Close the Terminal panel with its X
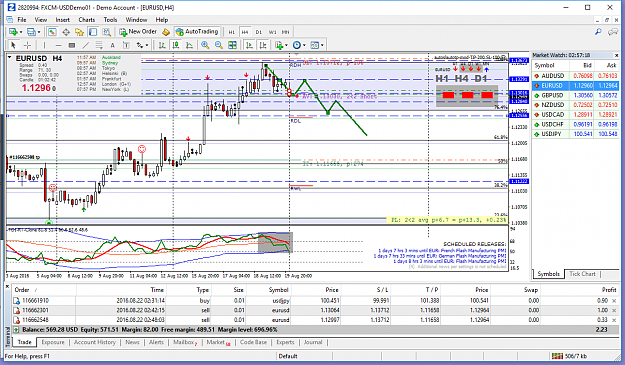Screen dimensions: 625x365 (7, 286)
